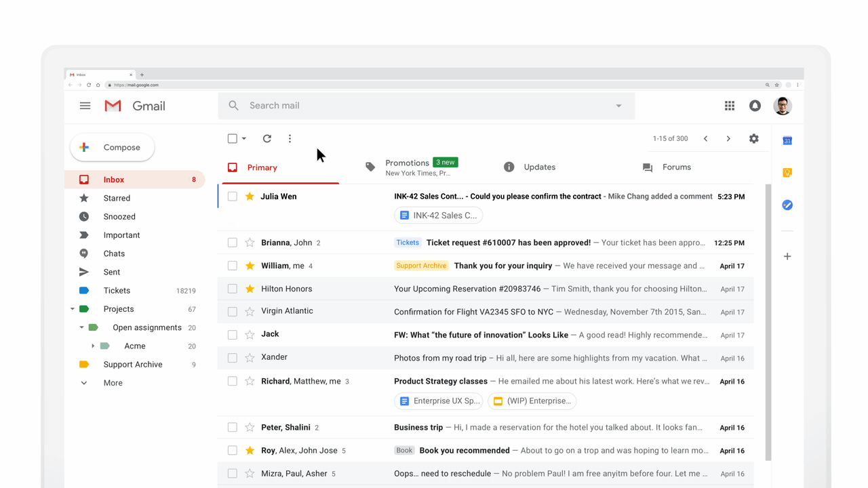Image resolution: width=868 pixels, height=488 pixels.
Task: Unstar the email from Hilton Honors
Action: coord(250,288)
